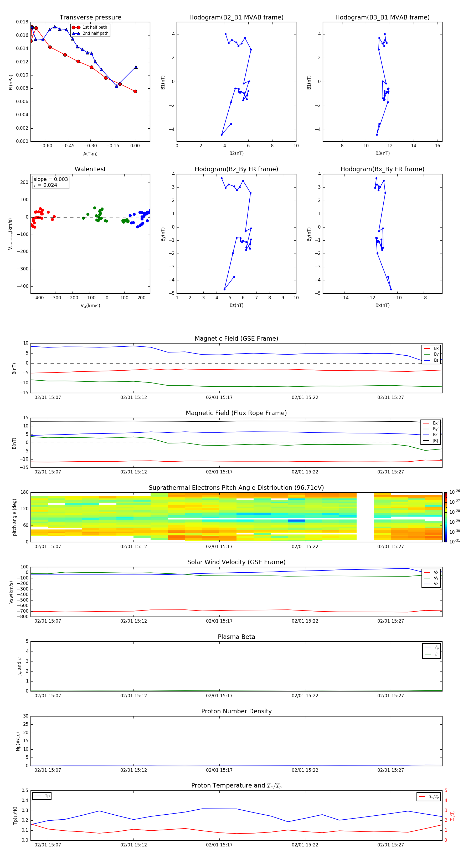This screenshot has height=868, width=473.
Task: Click the Bz legend entry in GSE magnetic field
Action: [x=431, y=361]
